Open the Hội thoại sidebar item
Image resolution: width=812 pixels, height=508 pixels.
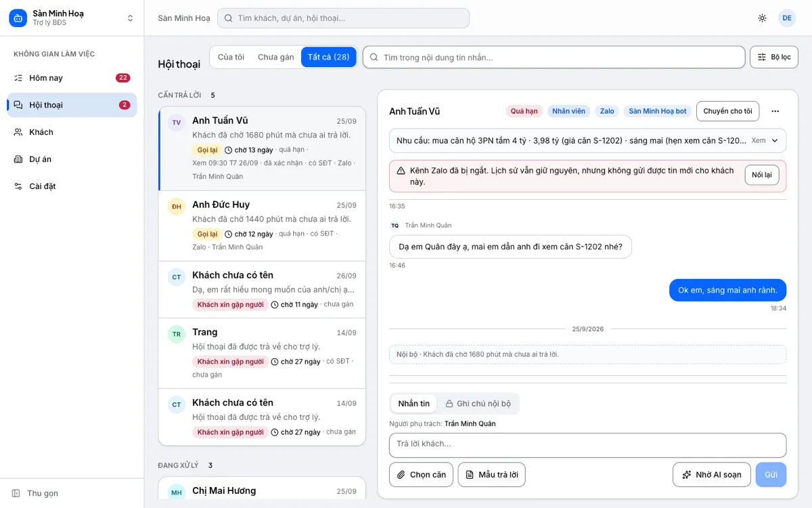(x=72, y=105)
